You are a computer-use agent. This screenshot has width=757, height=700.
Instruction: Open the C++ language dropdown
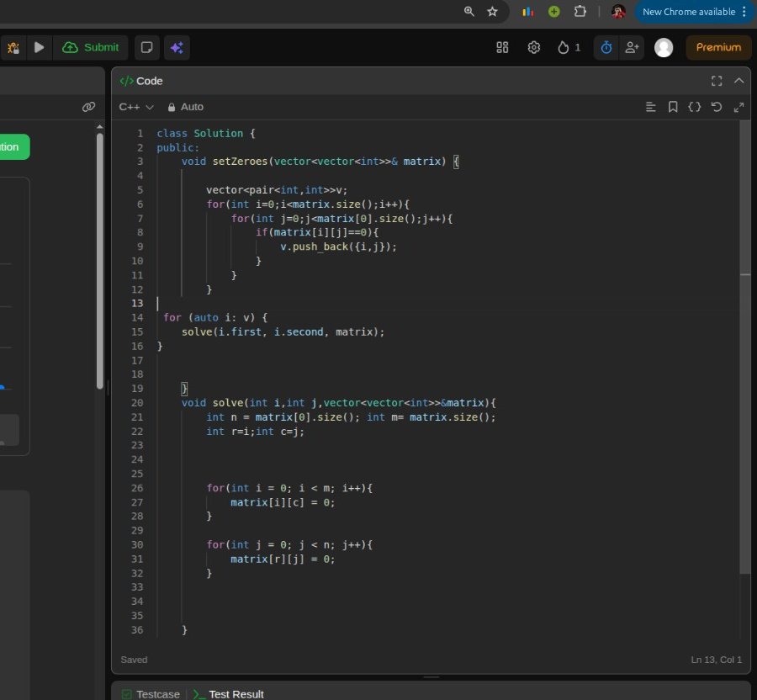[136, 107]
